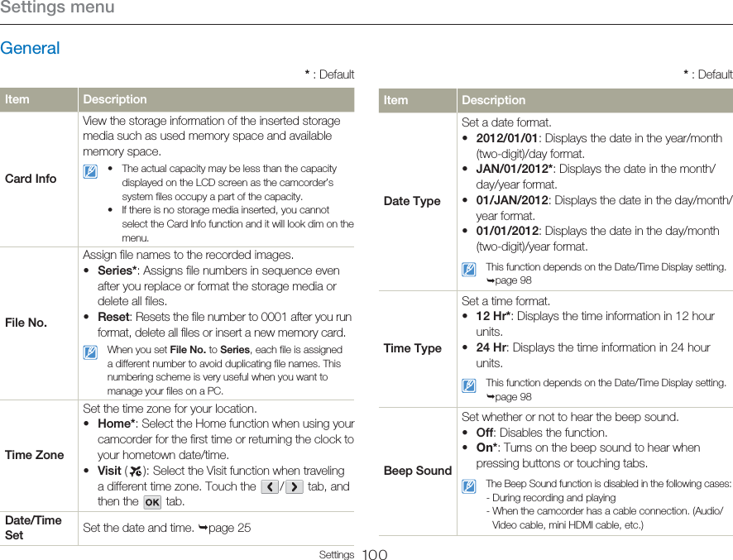Image resolution: width=733 pixels, height=560 pixels.
Task: Click the note icon in Date Type row
Action: [x=469, y=270]
